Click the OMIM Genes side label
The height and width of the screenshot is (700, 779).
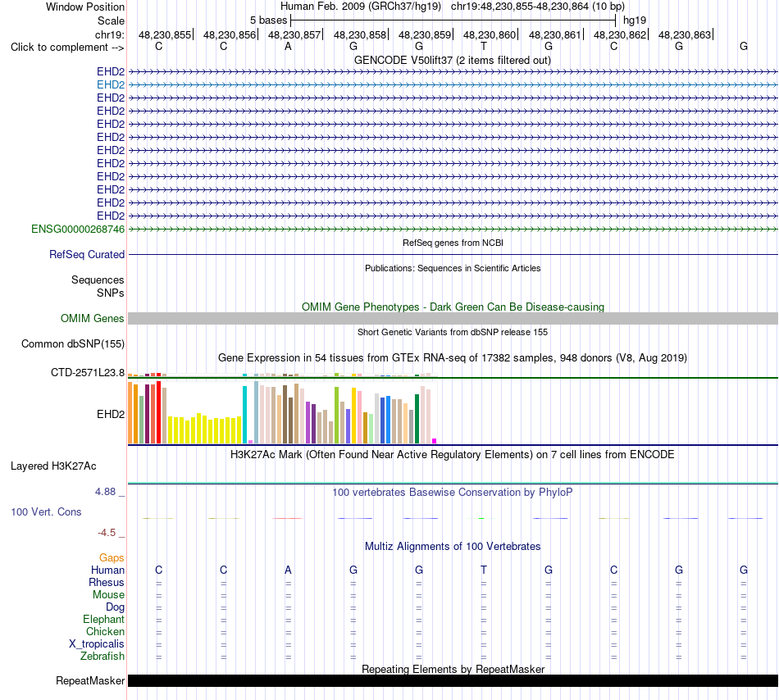(x=92, y=318)
